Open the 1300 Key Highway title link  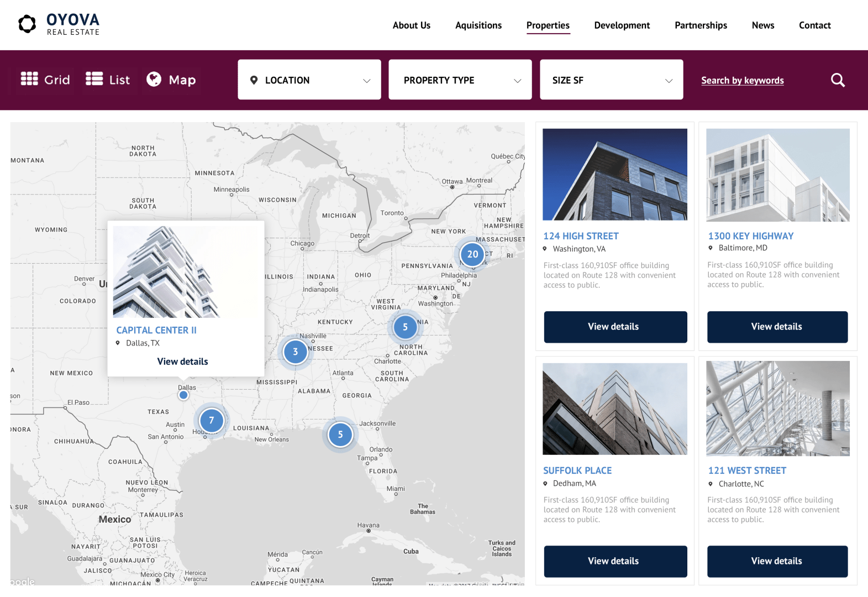(x=751, y=236)
